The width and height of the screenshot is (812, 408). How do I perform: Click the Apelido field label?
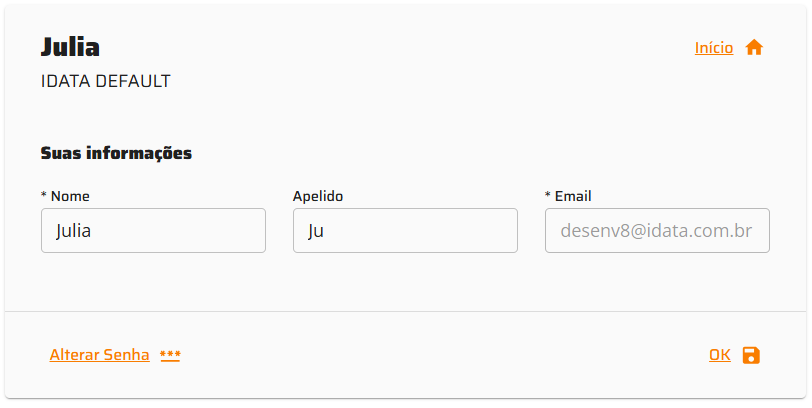point(318,196)
